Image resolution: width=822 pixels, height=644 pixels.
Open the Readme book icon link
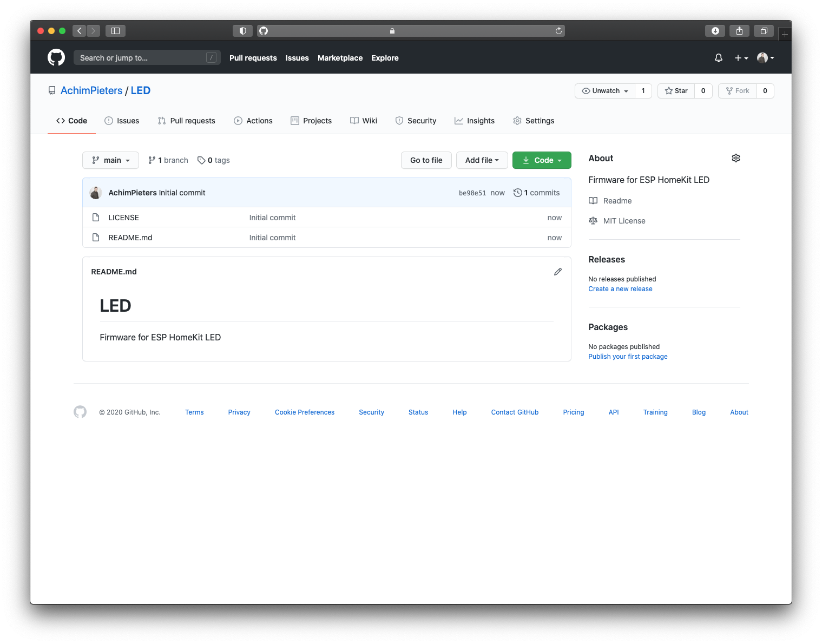(x=610, y=201)
